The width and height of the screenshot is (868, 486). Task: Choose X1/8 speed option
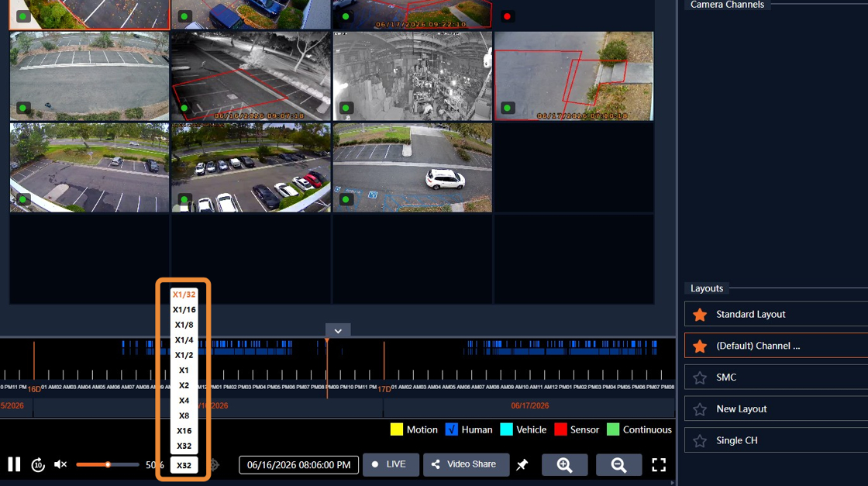click(184, 325)
